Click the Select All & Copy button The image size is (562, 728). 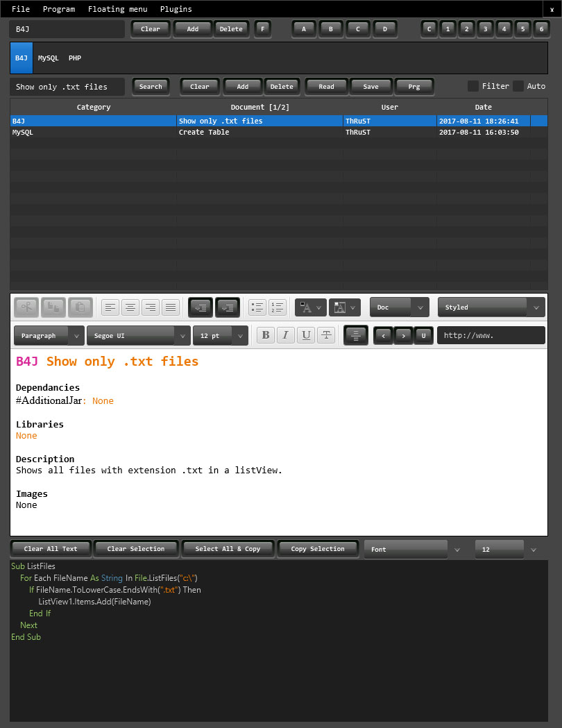[228, 548]
